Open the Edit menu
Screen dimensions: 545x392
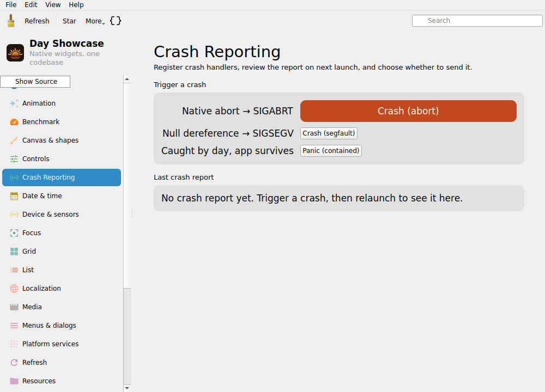31,5
